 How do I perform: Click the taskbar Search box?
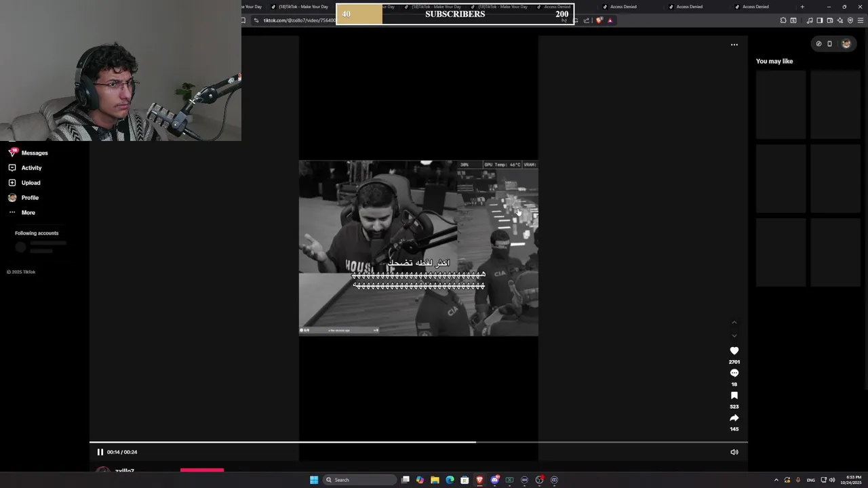tap(359, 480)
